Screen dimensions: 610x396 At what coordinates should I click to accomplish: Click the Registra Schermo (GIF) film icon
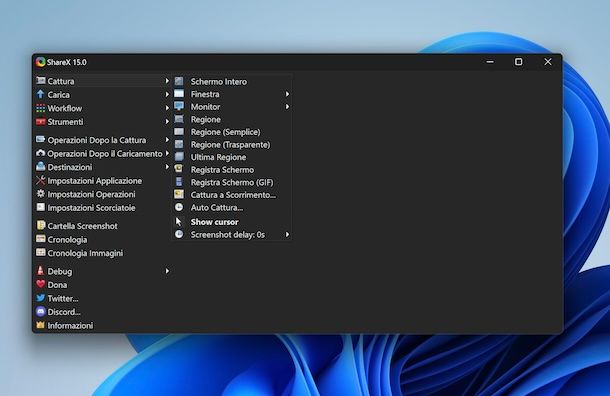pyautogui.click(x=179, y=182)
